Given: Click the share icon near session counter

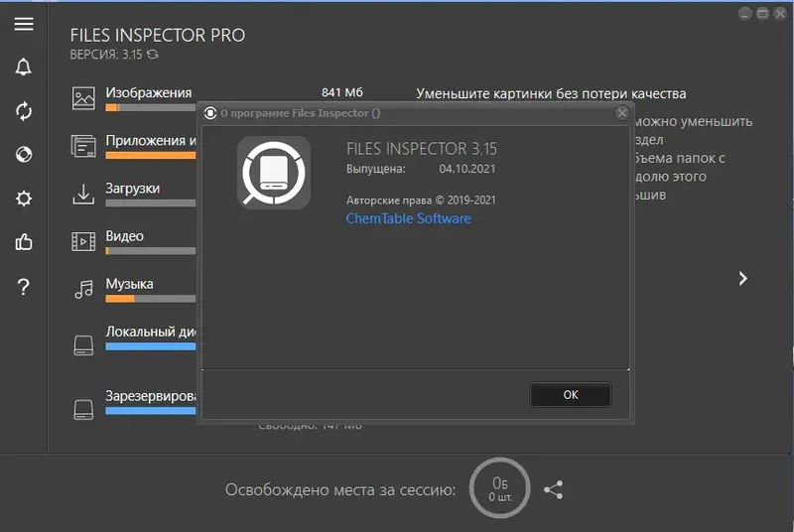Looking at the screenshot, I should pos(554,490).
